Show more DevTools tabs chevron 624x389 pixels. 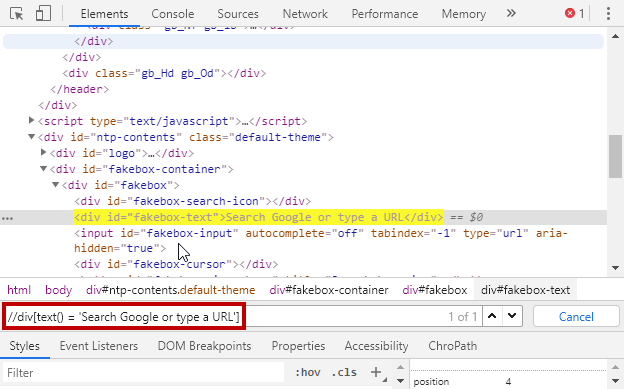coord(511,14)
